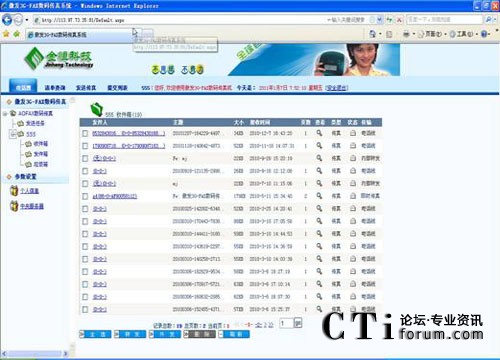Open the 收件箱 folder under 555
Image resolution: width=500 pixels, height=360 pixels.
[x=40, y=144]
